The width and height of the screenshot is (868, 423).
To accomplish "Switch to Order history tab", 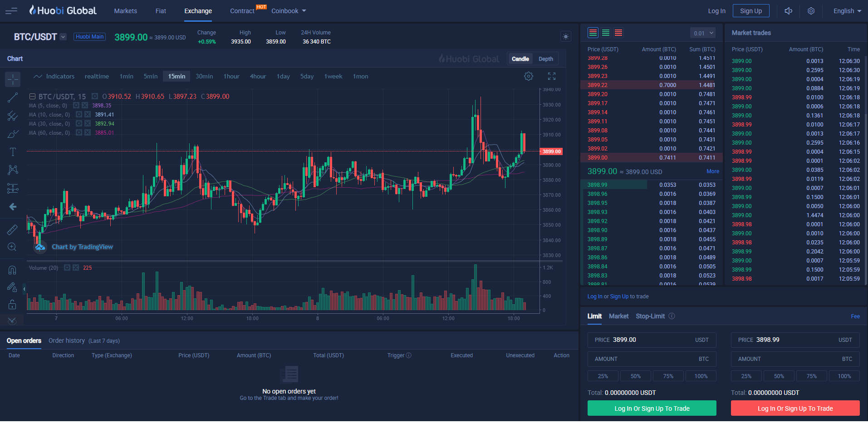I will (67, 340).
